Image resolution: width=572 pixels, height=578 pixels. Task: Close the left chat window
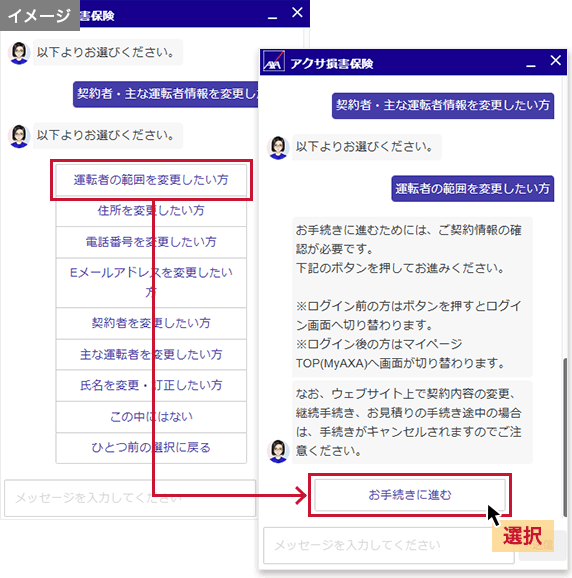pyautogui.click(x=297, y=13)
